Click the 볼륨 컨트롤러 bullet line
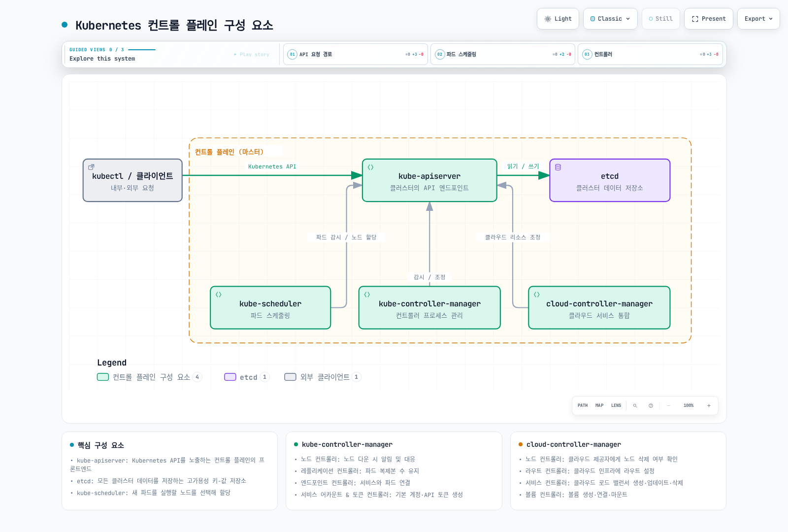Viewport: 788px width, 532px height. (573, 495)
